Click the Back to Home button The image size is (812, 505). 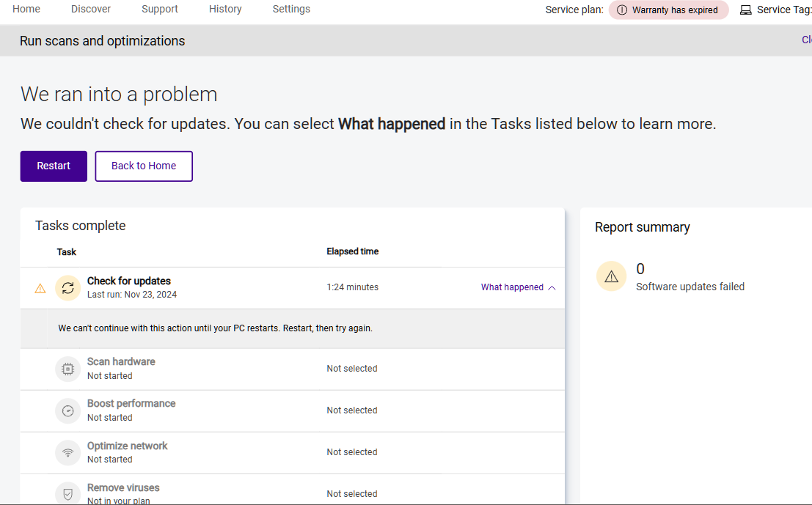[x=144, y=166]
